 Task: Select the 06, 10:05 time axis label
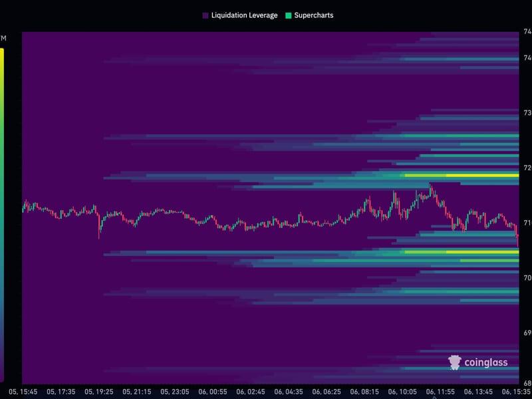point(402,392)
